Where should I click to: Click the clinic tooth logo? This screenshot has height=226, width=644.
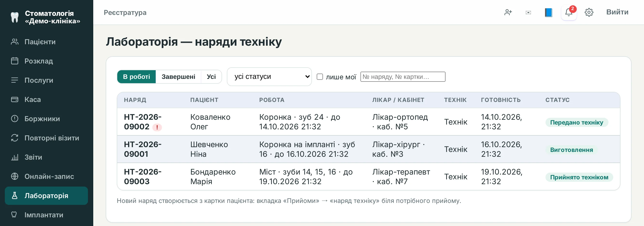(x=15, y=18)
